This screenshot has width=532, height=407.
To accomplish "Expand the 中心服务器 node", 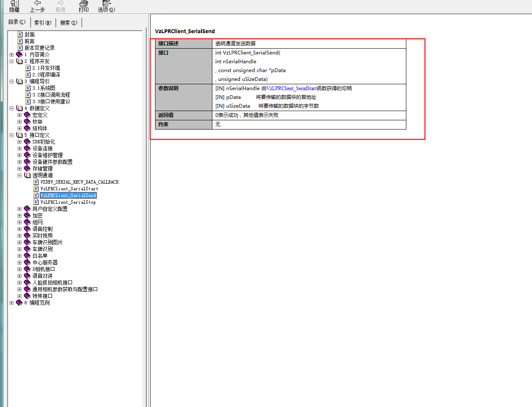I will pos(19,262).
